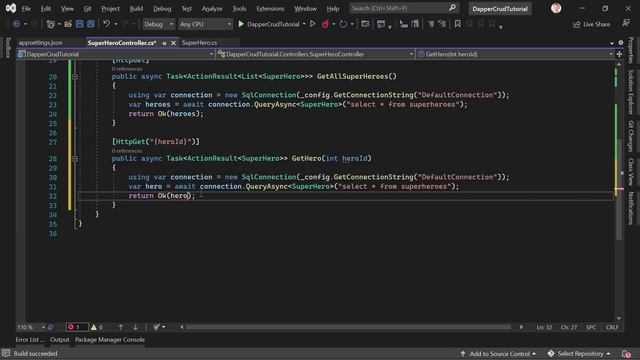Open the Debug menu
The height and width of the screenshot is (360, 640).
tap(162, 8)
